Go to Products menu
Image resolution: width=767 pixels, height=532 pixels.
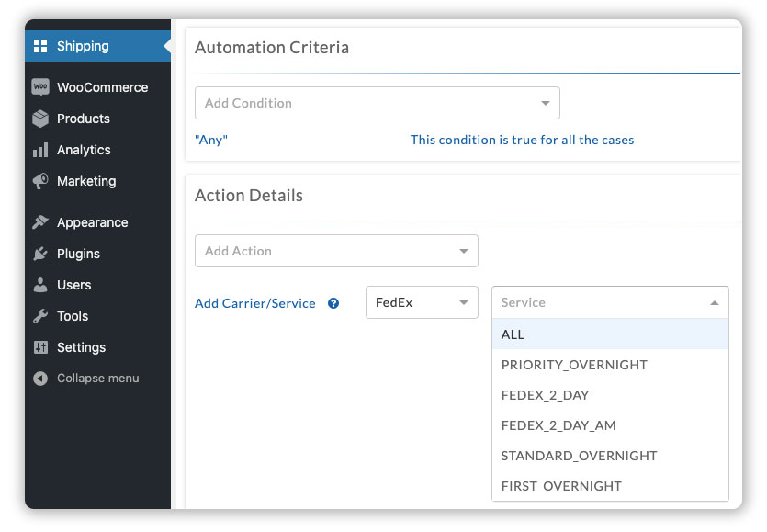click(98, 119)
